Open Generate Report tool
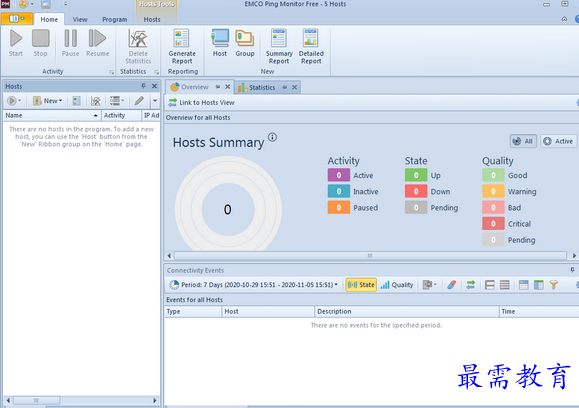The image size is (579, 408). click(x=182, y=47)
